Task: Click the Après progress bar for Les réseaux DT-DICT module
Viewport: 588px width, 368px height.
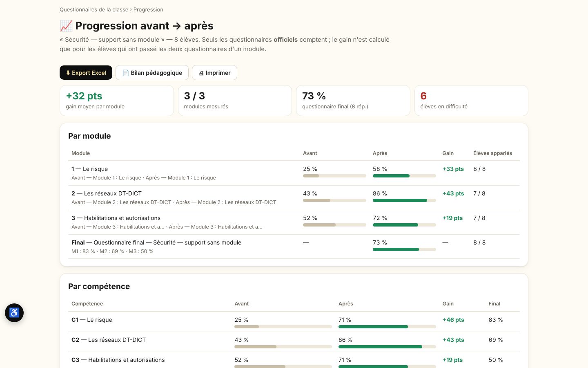Action: point(404,200)
